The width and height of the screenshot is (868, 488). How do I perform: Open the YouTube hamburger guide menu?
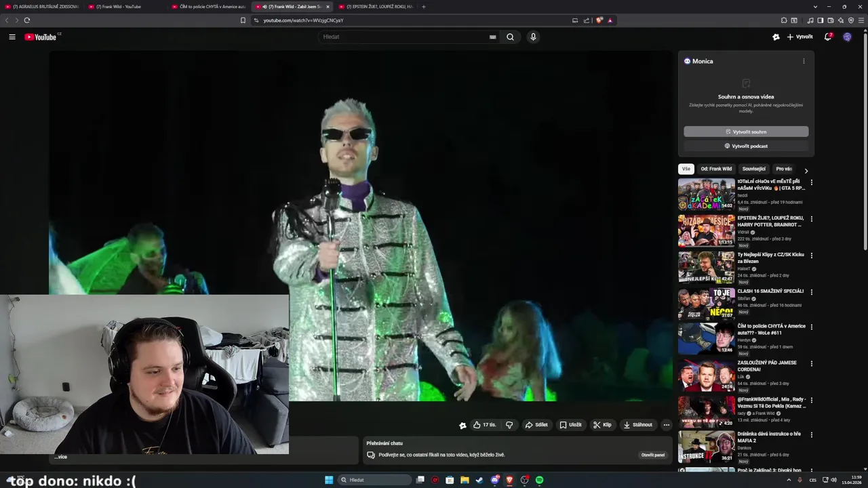click(12, 37)
